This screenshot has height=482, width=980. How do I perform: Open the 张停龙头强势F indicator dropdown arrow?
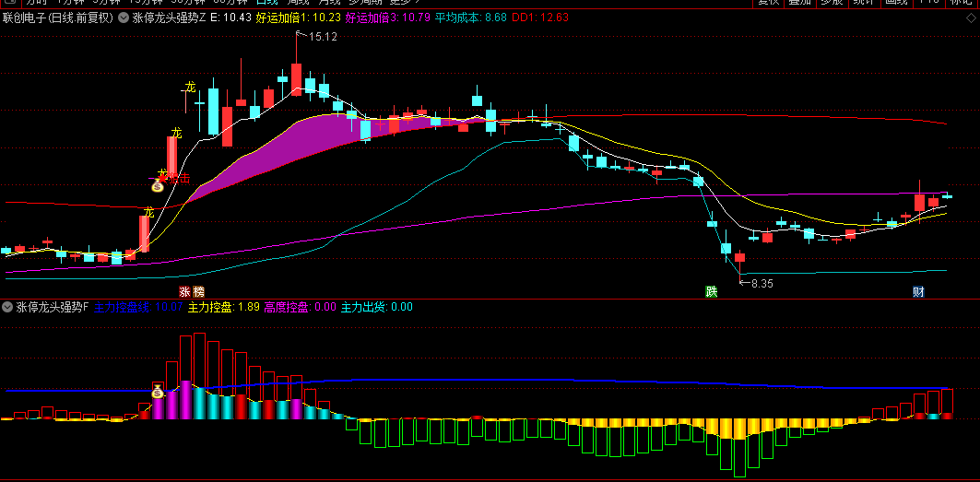pos(7,307)
